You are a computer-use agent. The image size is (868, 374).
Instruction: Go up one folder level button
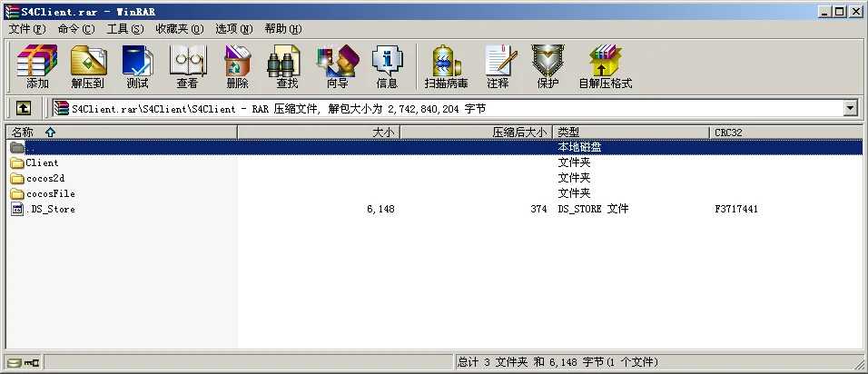click(x=24, y=108)
